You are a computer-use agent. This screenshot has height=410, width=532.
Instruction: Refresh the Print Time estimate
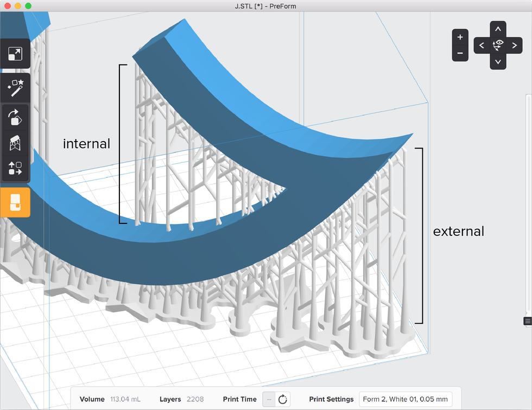click(x=281, y=399)
